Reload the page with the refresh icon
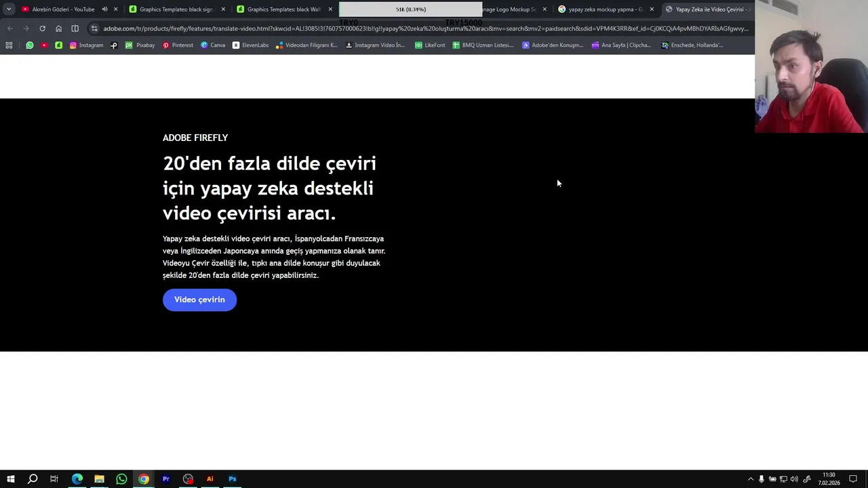This screenshot has height=488, width=868. tap(42, 28)
